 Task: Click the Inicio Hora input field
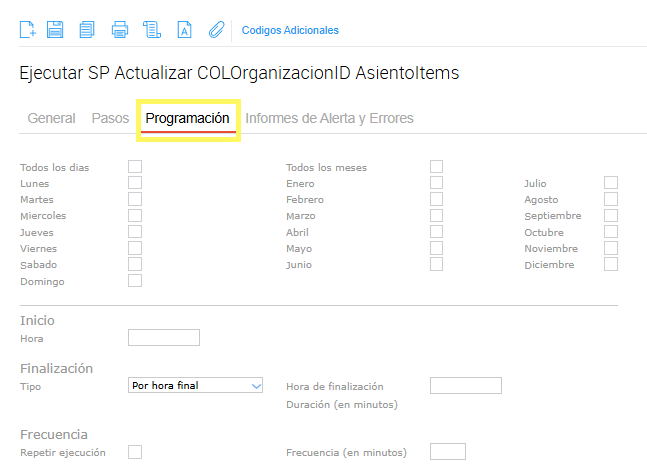click(164, 338)
